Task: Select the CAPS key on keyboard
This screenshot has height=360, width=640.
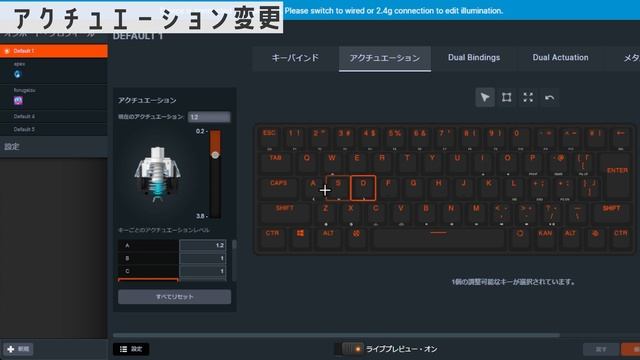Action: tap(279, 188)
